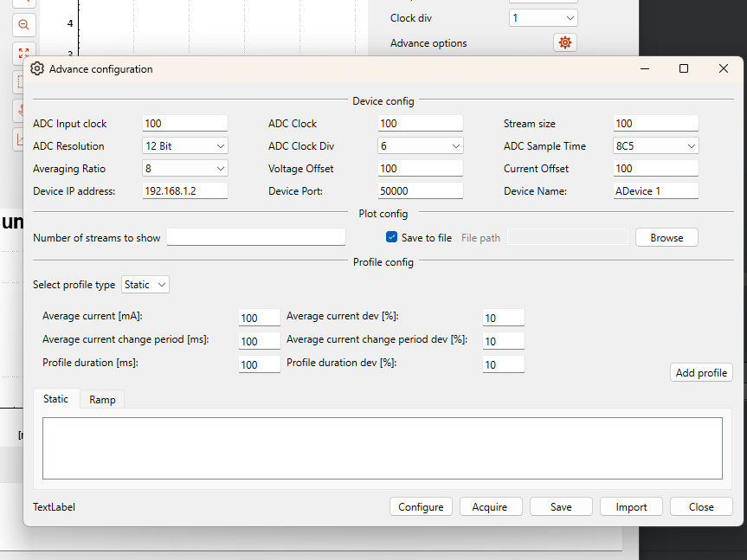The image size is (747, 560).
Task: Select the Static tab
Action: 55,399
